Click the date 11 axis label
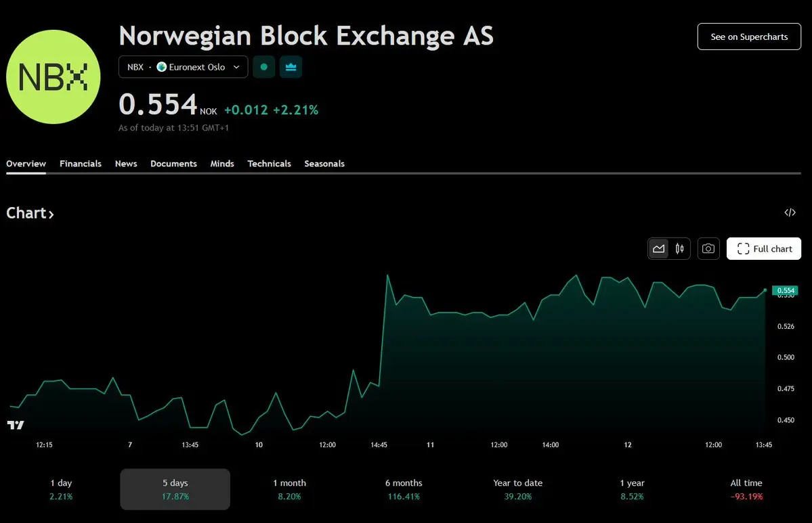Viewport: 812px width, 523px height. pos(430,445)
